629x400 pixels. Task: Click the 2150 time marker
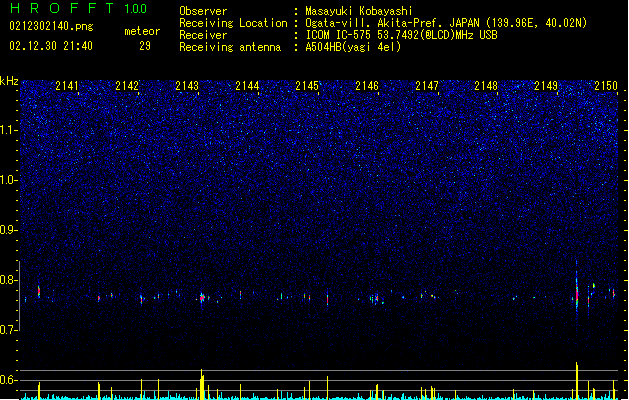point(606,86)
